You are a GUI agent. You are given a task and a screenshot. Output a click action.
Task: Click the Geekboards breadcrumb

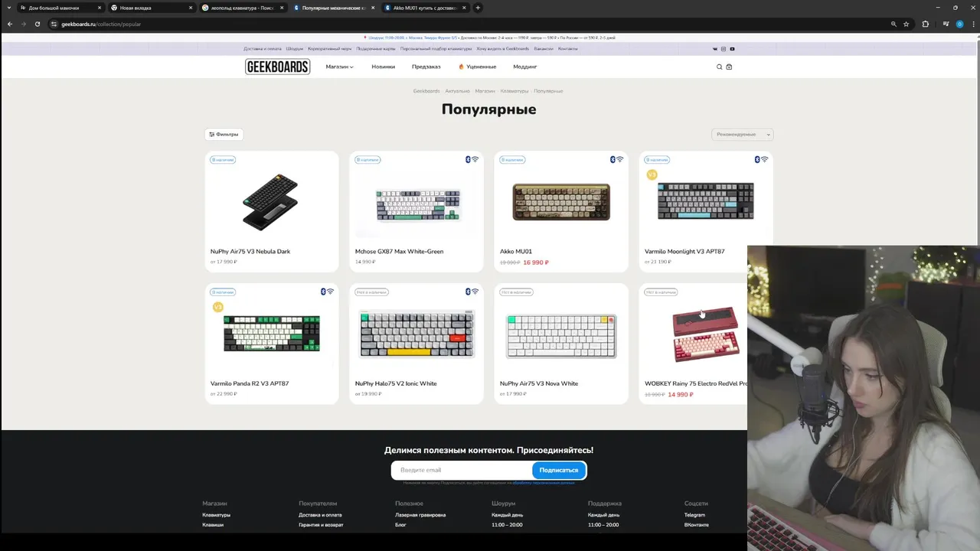pyautogui.click(x=426, y=91)
